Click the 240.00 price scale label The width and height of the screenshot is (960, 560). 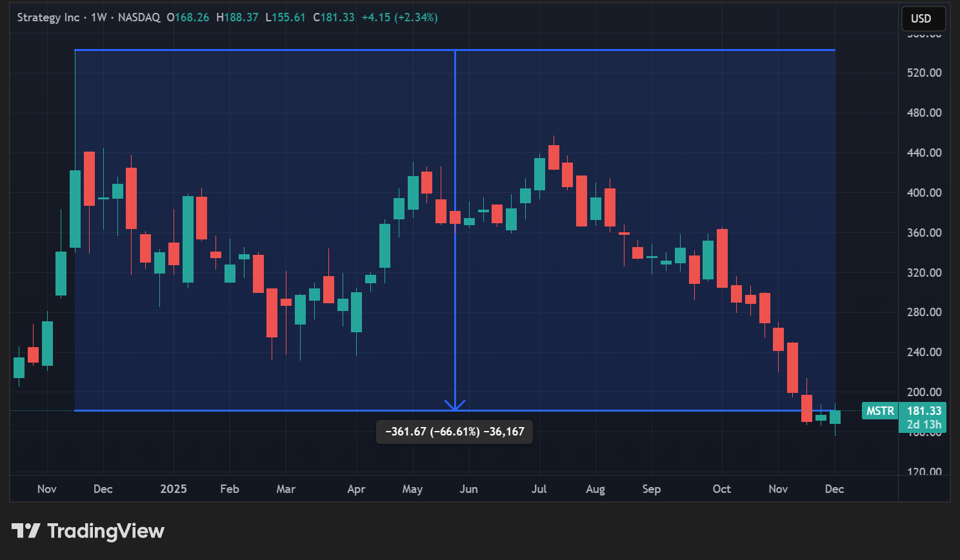click(x=924, y=352)
